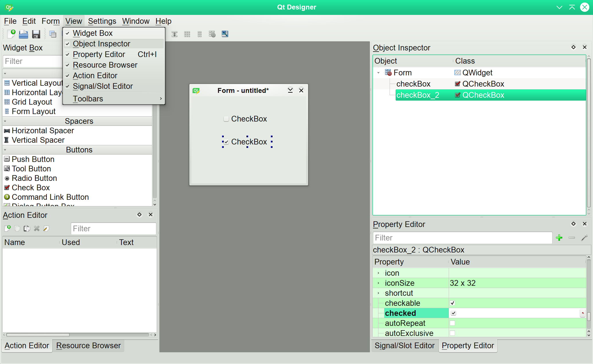The width and height of the screenshot is (593, 364).
Task: Expand the iconSize property row
Action: click(x=378, y=283)
